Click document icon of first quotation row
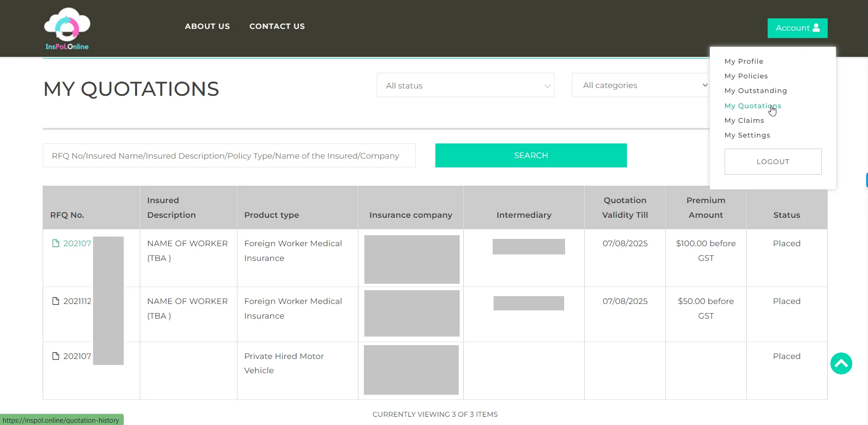The image size is (868, 425). tap(56, 243)
